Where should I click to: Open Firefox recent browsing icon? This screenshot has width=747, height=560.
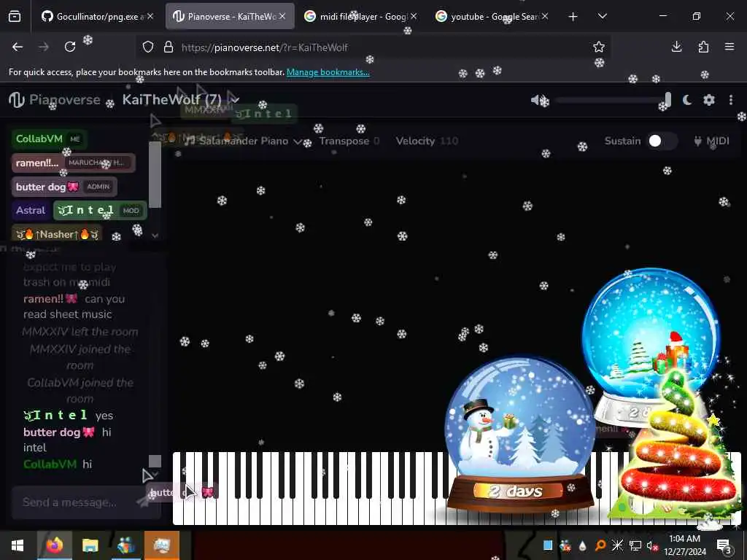point(15,17)
